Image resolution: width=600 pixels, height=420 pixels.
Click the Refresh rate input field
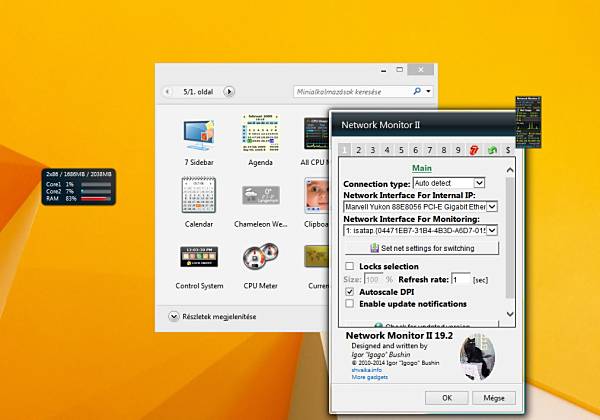tap(461, 279)
